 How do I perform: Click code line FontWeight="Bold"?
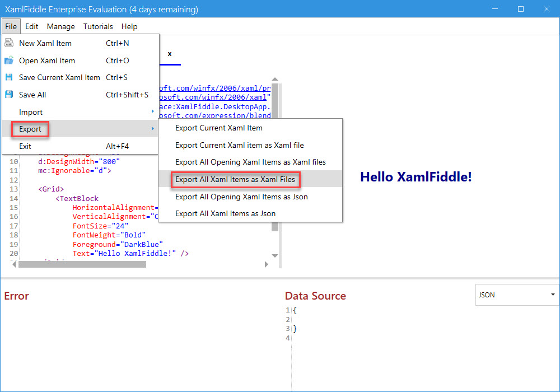(x=109, y=235)
